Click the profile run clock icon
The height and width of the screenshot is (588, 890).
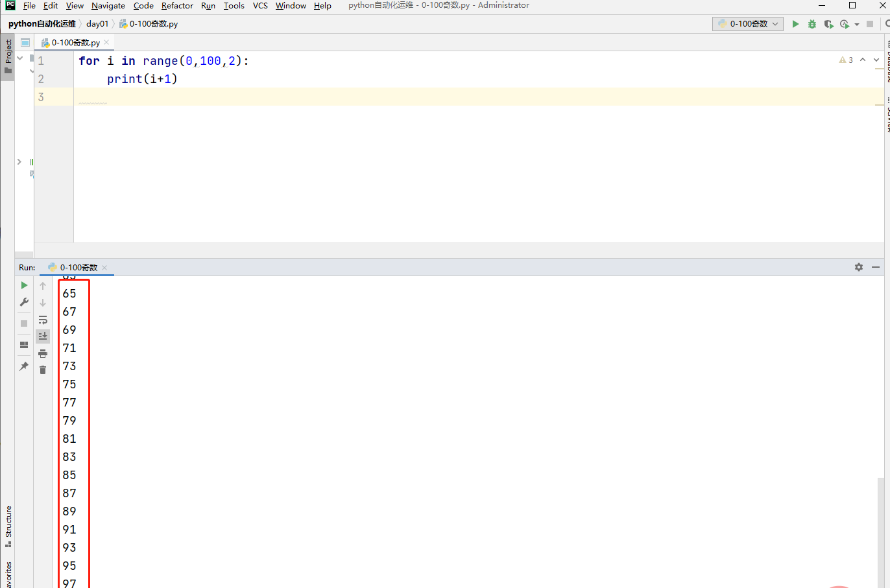click(x=844, y=24)
